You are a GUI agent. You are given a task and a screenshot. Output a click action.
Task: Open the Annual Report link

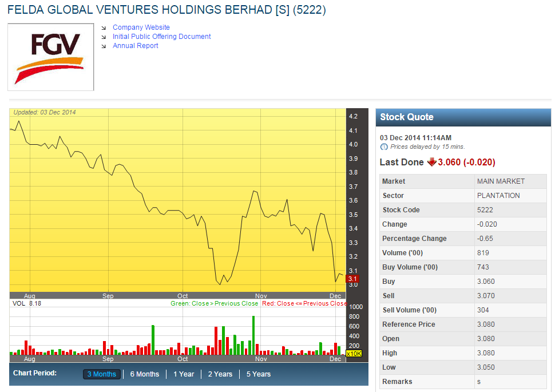click(136, 46)
